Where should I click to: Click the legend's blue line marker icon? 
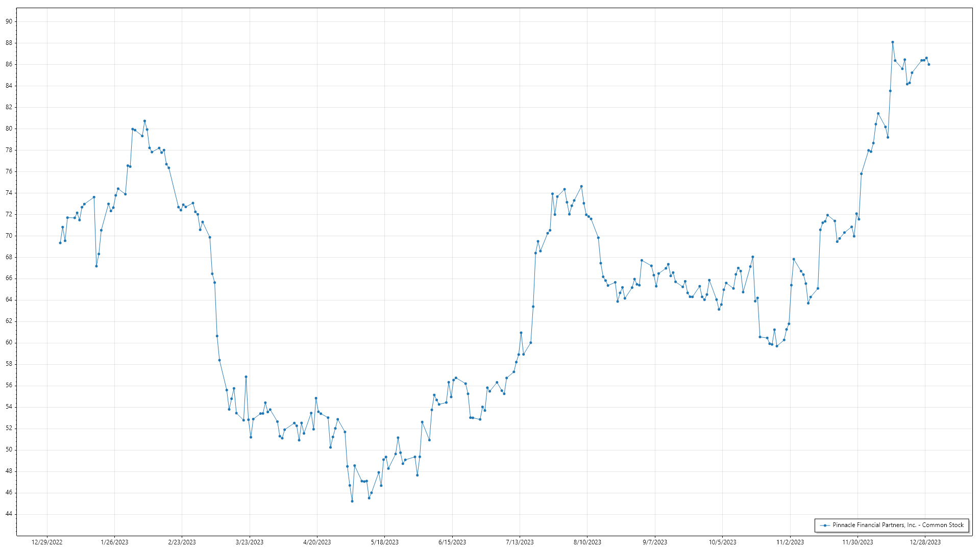coord(825,525)
